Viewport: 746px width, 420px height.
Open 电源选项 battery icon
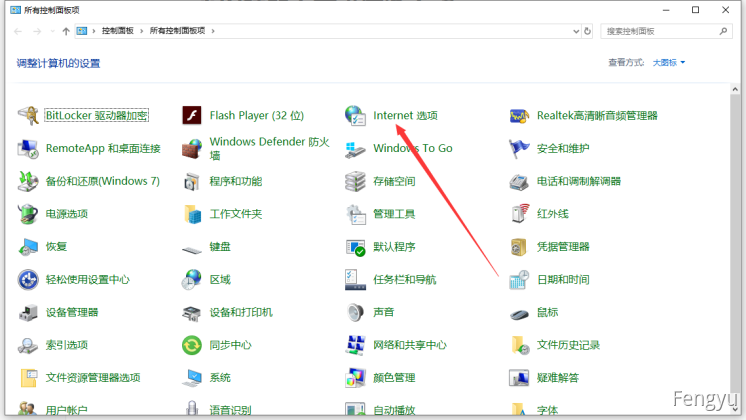(28, 214)
